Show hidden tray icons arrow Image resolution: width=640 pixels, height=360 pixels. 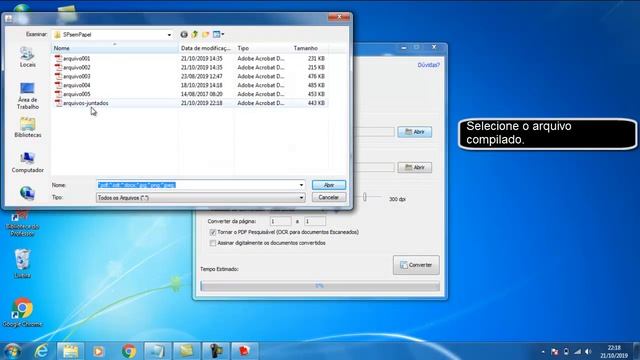pyautogui.click(x=543, y=351)
